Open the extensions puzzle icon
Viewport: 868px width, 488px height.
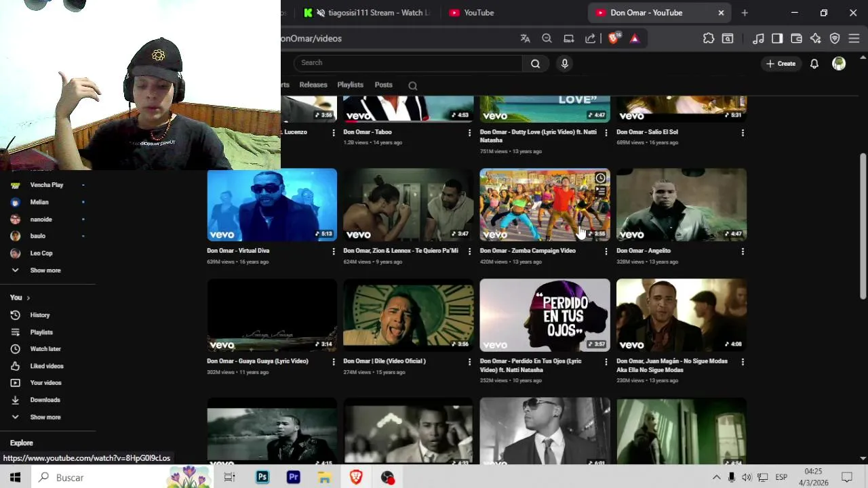tap(709, 39)
